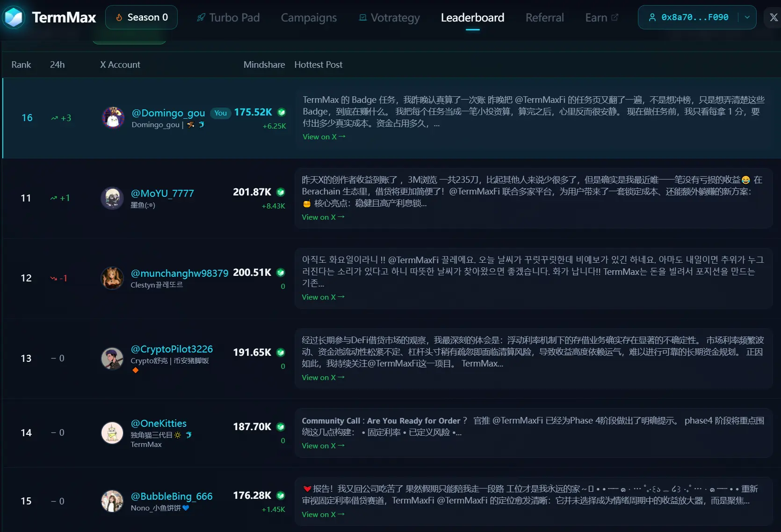
Task: Click the 191.65K mindshare value
Action: pyautogui.click(x=252, y=352)
